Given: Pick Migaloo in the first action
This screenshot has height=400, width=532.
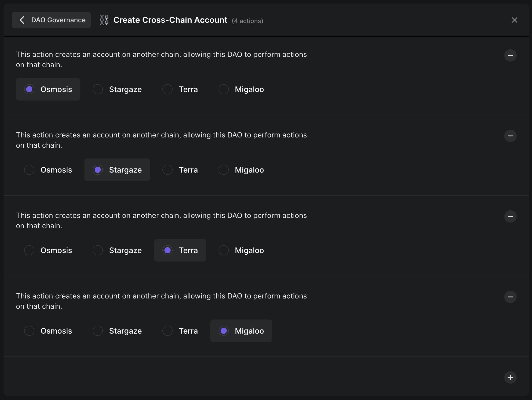Looking at the screenshot, I should (x=241, y=89).
